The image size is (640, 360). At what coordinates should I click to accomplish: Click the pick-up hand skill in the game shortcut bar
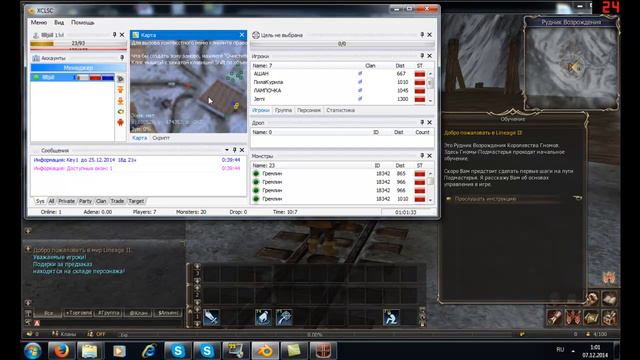(x=263, y=317)
